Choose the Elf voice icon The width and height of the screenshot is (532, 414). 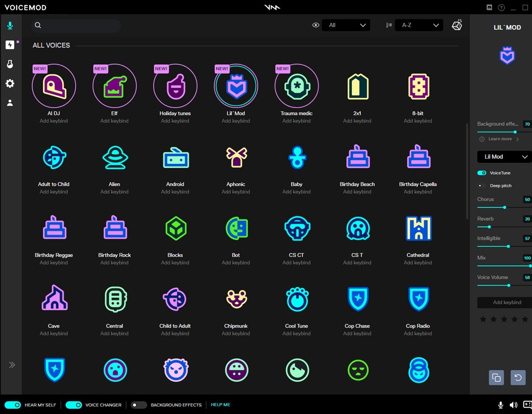(x=114, y=86)
